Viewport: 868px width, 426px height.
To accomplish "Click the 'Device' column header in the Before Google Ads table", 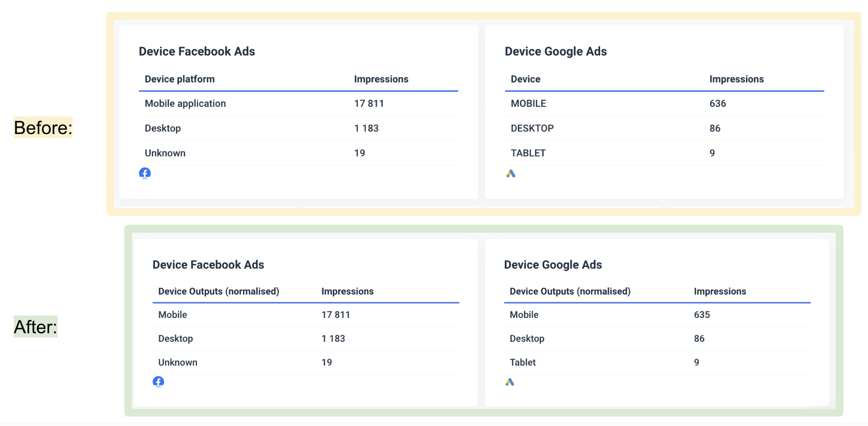I will (525, 79).
